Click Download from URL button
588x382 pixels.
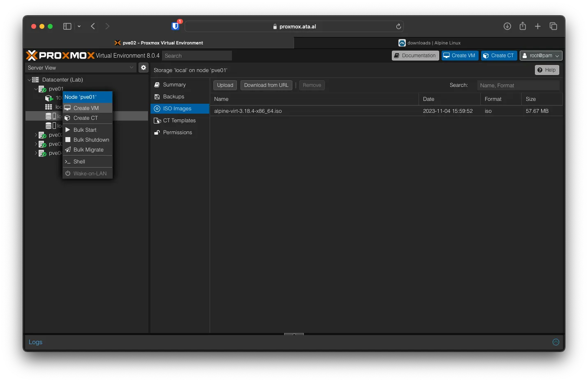266,85
